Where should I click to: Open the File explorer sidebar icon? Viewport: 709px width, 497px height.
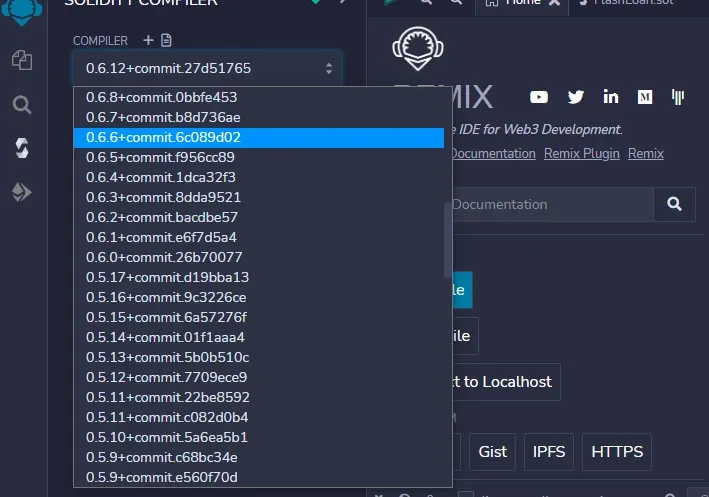[x=22, y=60]
